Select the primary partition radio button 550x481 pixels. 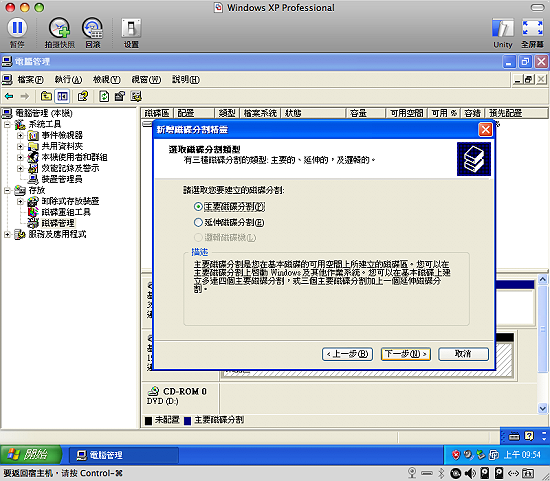(x=198, y=207)
